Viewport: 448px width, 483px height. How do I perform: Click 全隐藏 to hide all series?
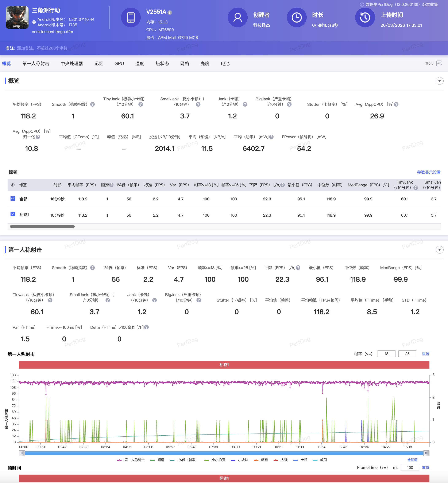[412, 460]
